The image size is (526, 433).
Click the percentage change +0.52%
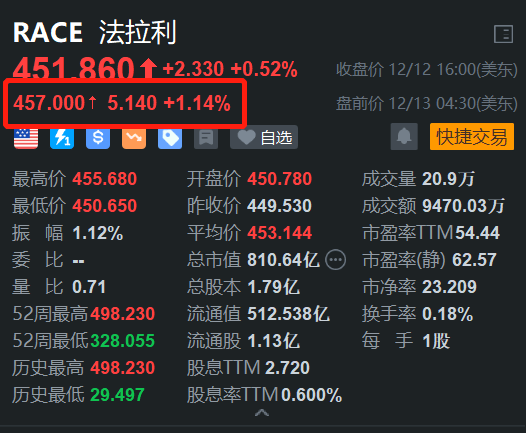click(264, 69)
